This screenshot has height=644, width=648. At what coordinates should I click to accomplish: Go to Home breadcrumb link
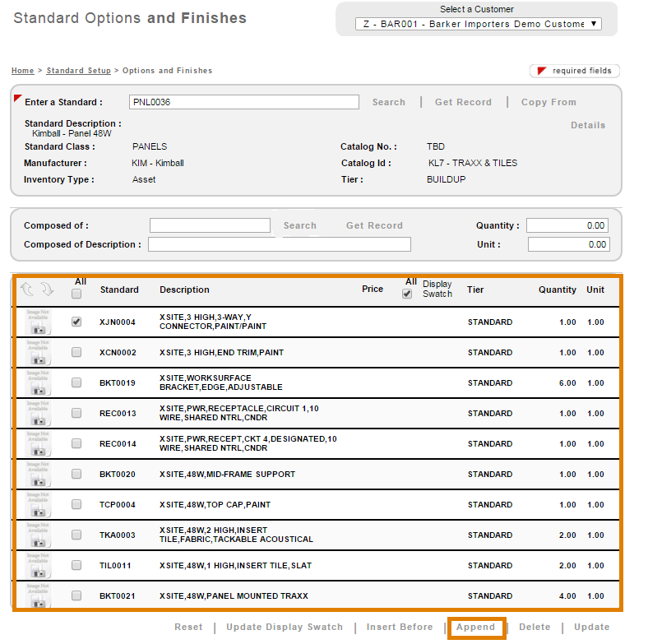pos(22,71)
